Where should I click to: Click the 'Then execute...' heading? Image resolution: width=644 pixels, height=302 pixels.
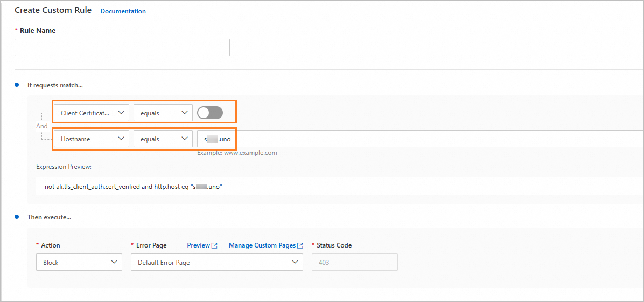[x=50, y=217]
